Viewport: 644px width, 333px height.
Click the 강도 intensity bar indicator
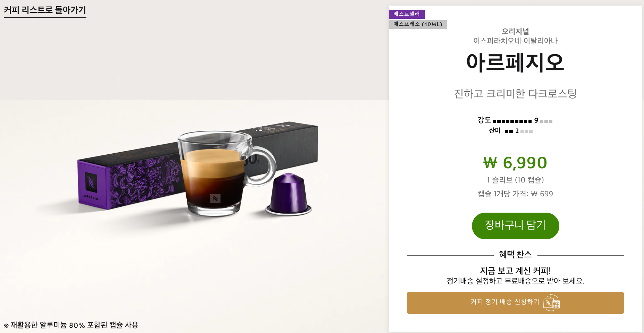(x=515, y=120)
